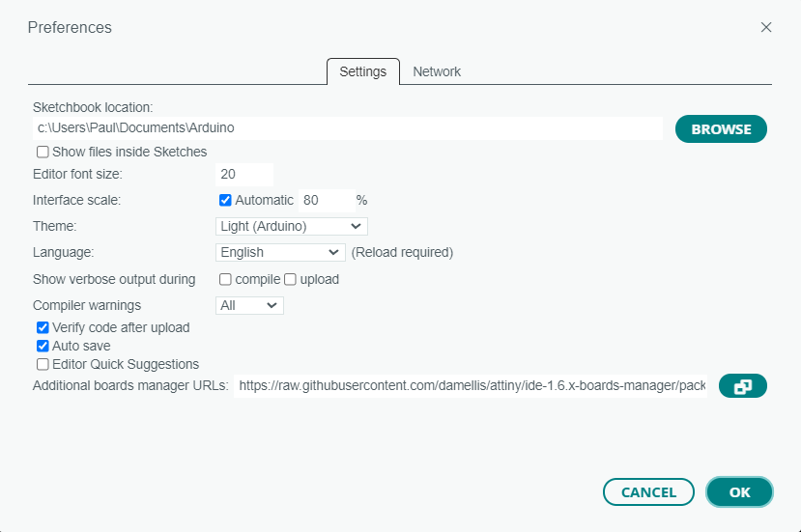Click the Additional boards manager URLs field

tap(471, 386)
